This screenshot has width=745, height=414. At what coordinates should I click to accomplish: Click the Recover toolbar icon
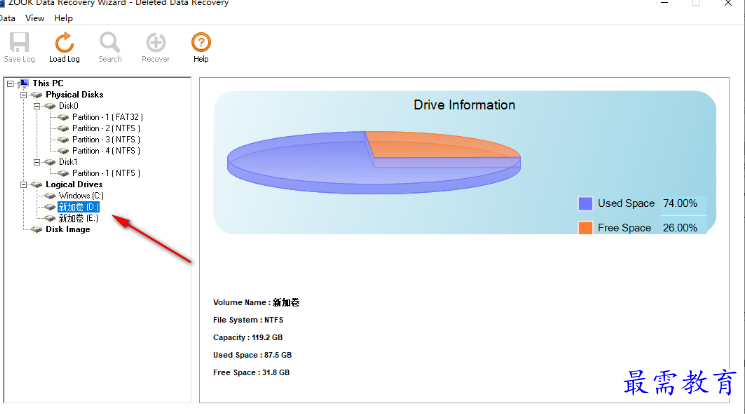click(x=156, y=42)
